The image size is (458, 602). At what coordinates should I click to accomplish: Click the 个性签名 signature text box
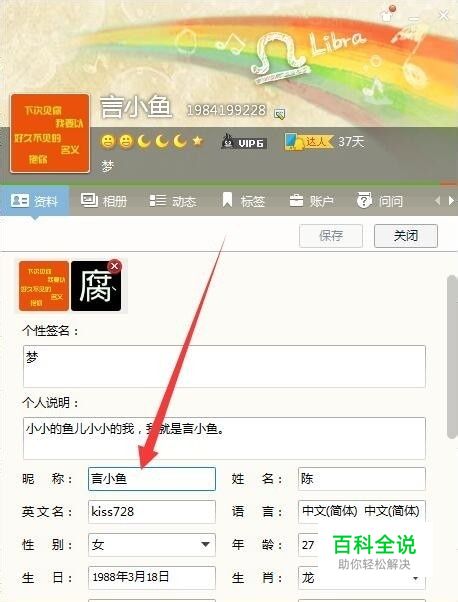tap(224, 366)
